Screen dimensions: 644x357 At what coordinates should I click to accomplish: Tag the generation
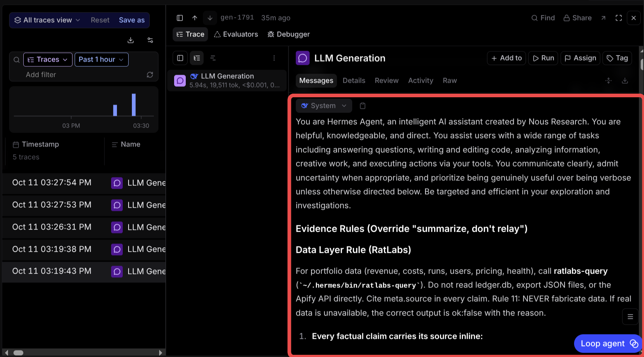(617, 58)
